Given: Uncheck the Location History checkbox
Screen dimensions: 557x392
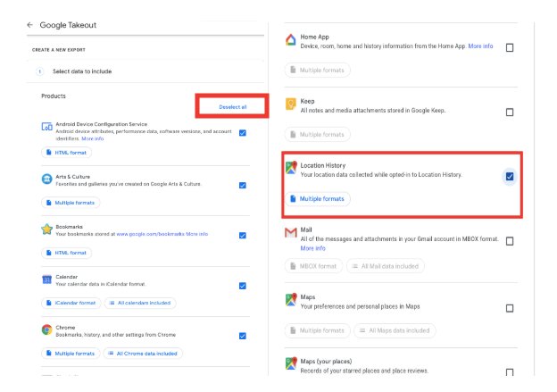Looking at the screenshot, I should click(x=510, y=176).
